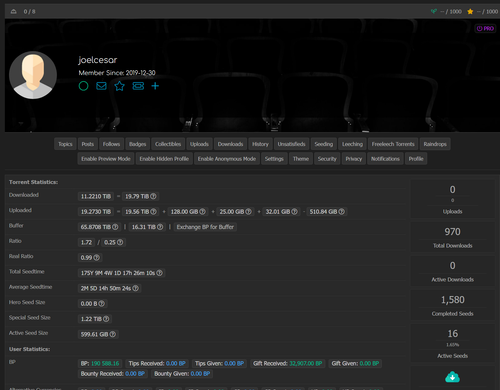Open the Unsatisfieds menu button

(x=292, y=144)
